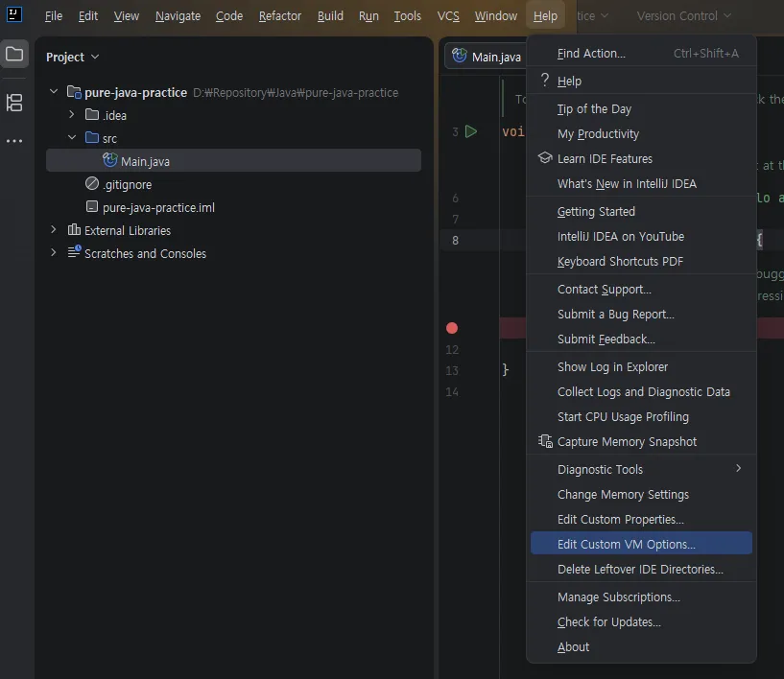
Task: Expand External Libraries node
Action: 54,229
